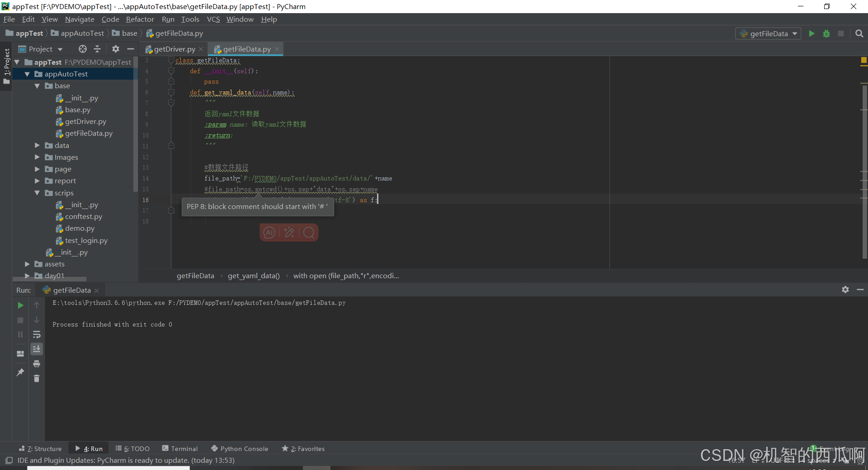Expand the data folder

37,145
